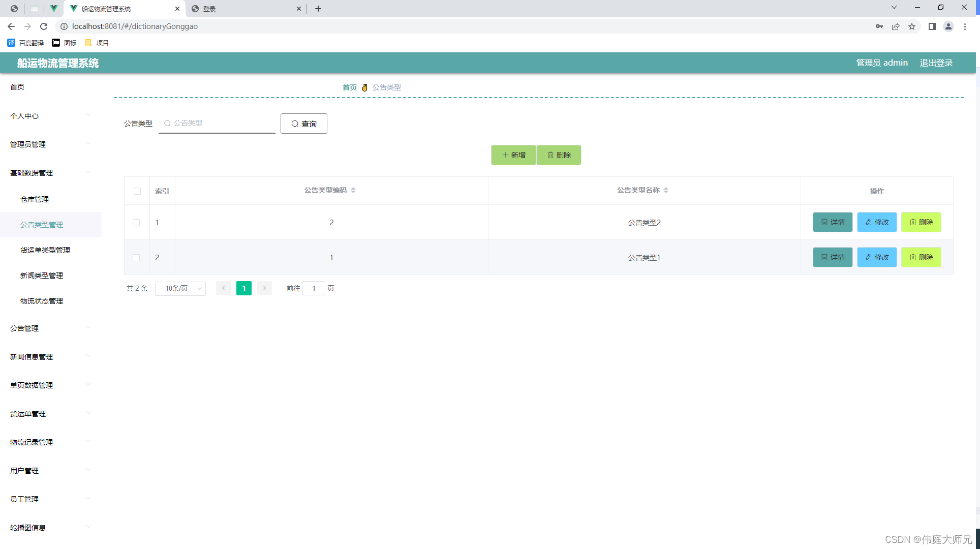The width and height of the screenshot is (980, 549).
Task: Expand the 轮播图信息 sidebar menu
Action: click(51, 528)
